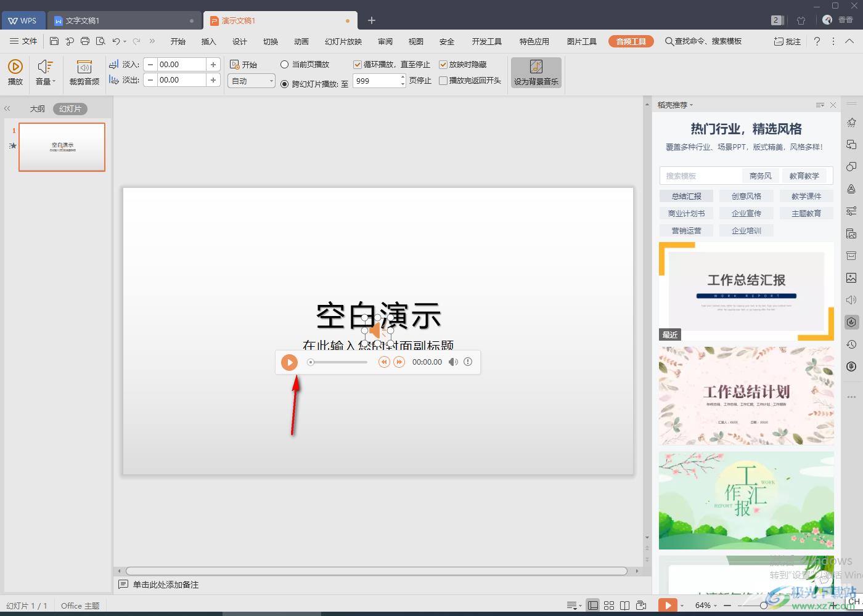This screenshot has width=863, height=616.
Task: Expand the undo history dropdown arrow
Action: [125, 42]
